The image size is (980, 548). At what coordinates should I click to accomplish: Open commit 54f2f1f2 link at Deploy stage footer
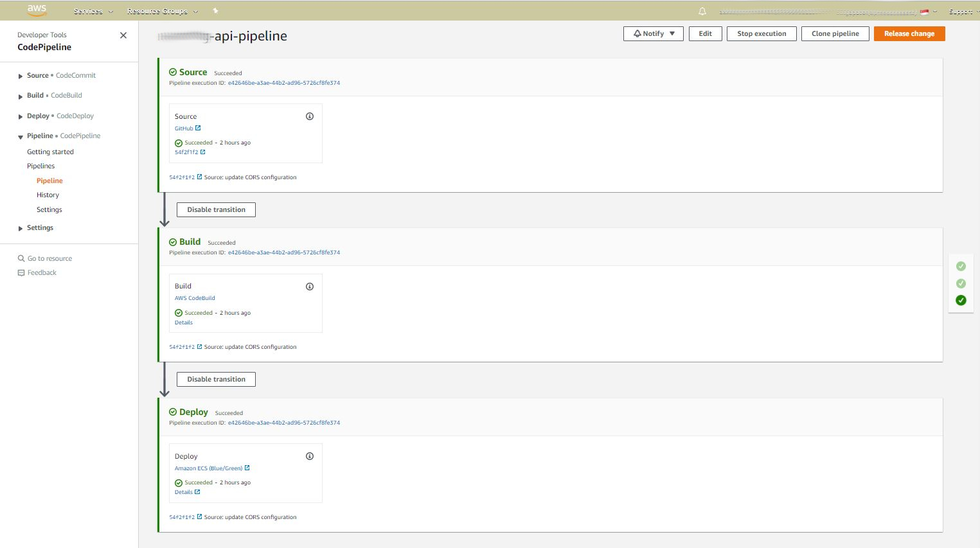click(x=182, y=517)
